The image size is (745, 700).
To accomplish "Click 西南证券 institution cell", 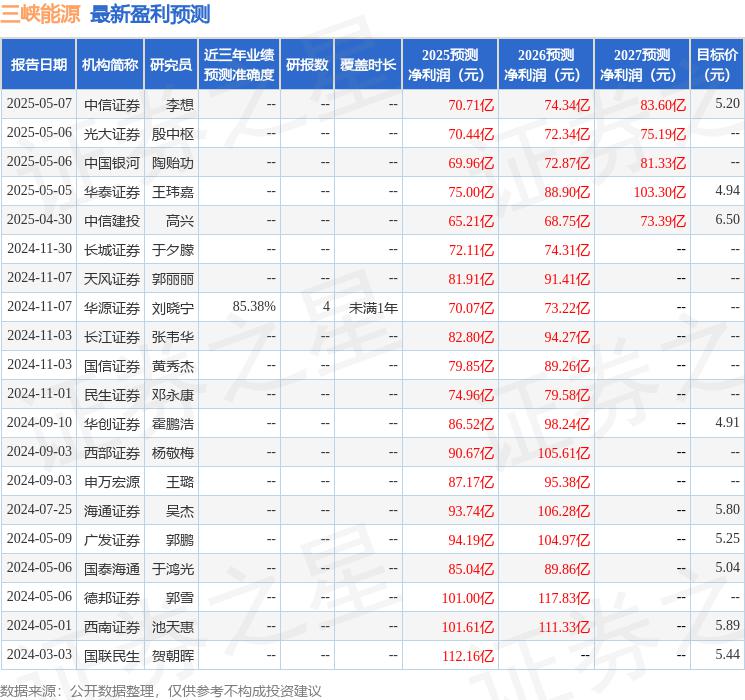I will [x=112, y=627].
